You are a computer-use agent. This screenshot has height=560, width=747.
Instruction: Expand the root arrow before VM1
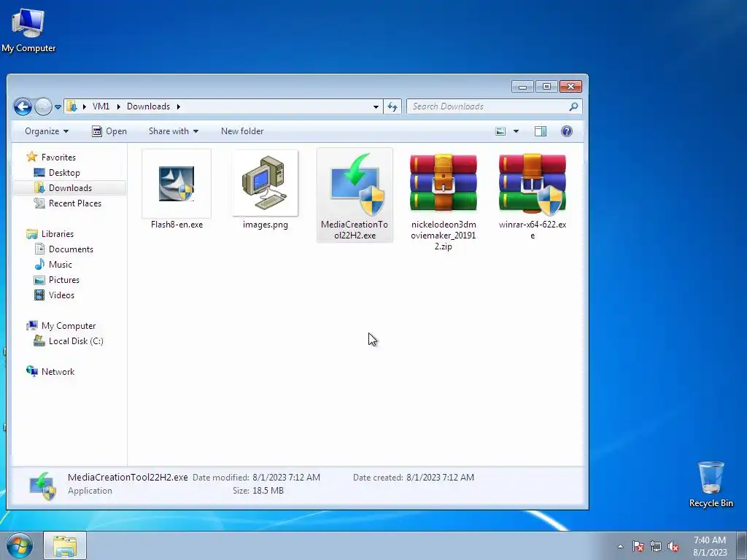click(x=85, y=106)
